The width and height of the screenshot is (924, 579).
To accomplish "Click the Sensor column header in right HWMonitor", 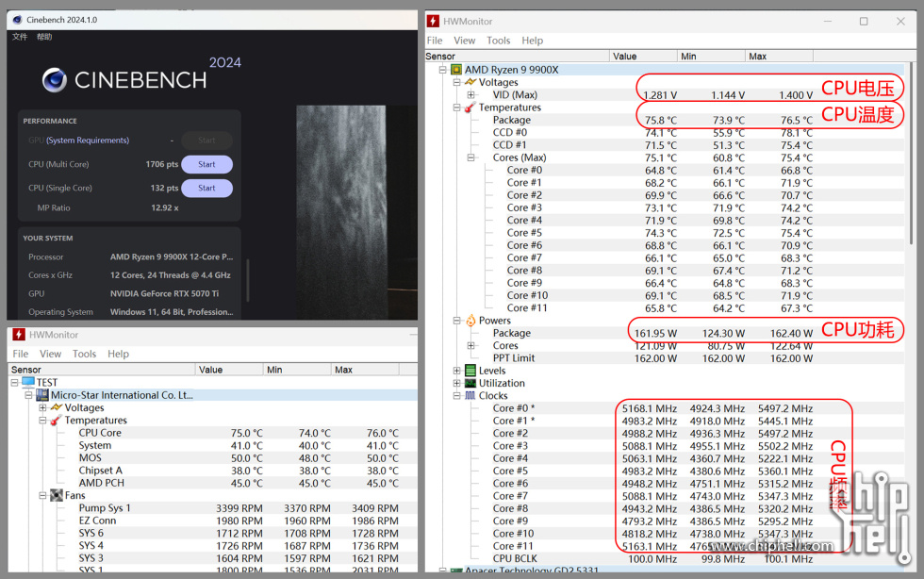I will click(x=517, y=56).
